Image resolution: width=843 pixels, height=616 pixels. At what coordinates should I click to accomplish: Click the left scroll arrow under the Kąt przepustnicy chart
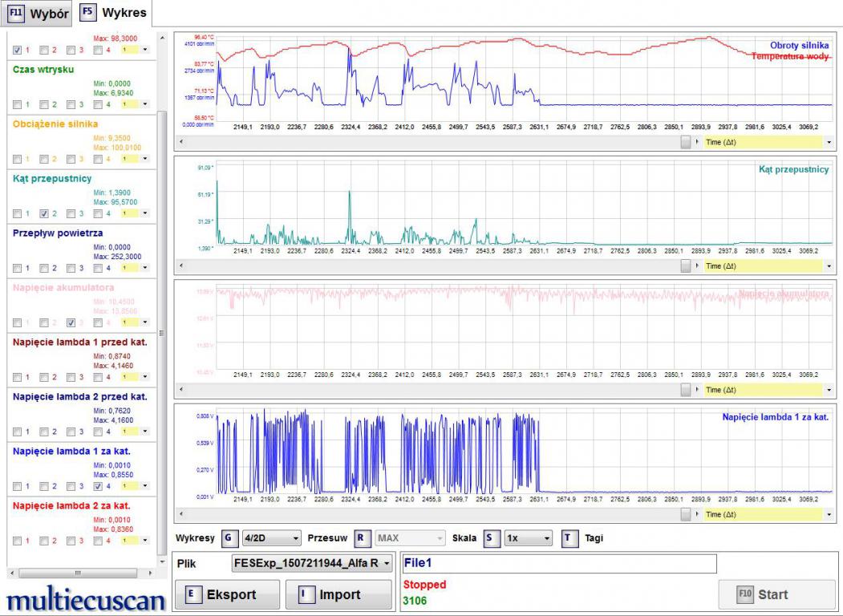click(x=180, y=265)
